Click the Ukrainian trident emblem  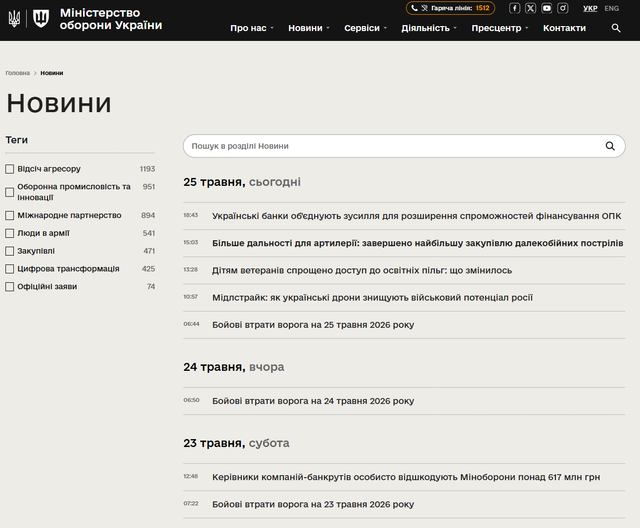[x=14, y=19]
